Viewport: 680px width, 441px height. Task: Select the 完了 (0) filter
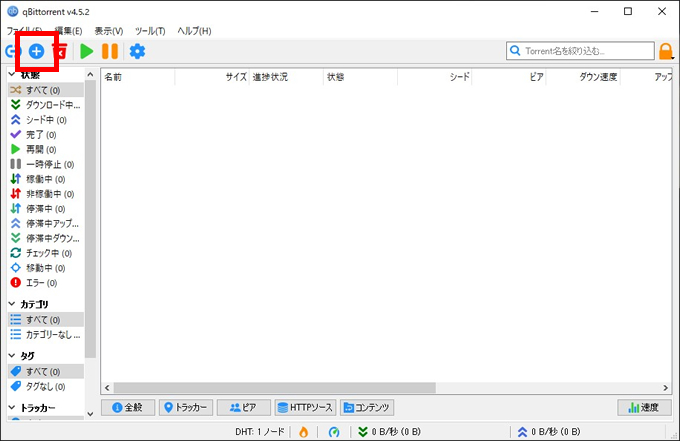tap(46, 134)
